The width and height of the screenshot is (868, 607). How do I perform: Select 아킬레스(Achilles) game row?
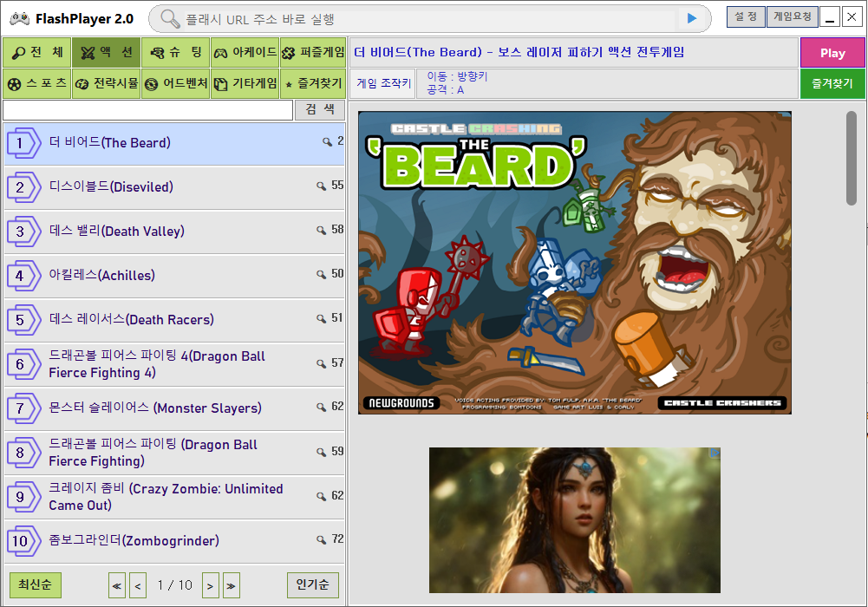point(173,277)
